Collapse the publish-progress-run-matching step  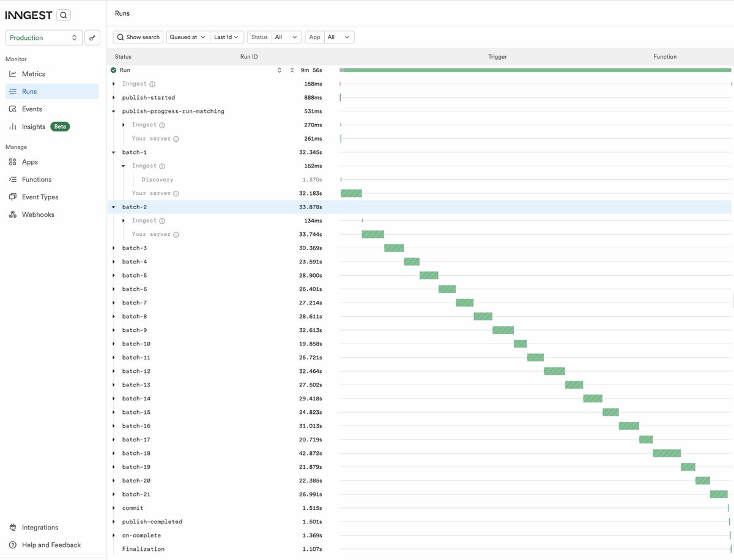pyautogui.click(x=114, y=111)
